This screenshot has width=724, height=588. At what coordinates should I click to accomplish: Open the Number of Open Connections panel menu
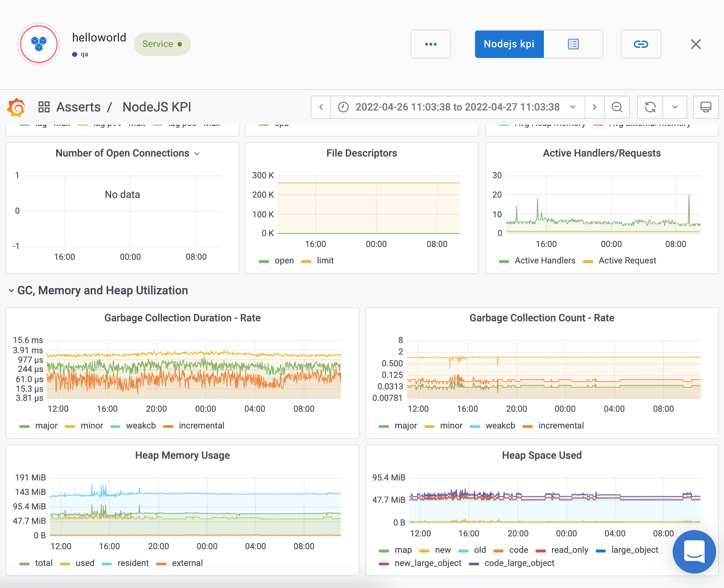pyautogui.click(x=197, y=153)
